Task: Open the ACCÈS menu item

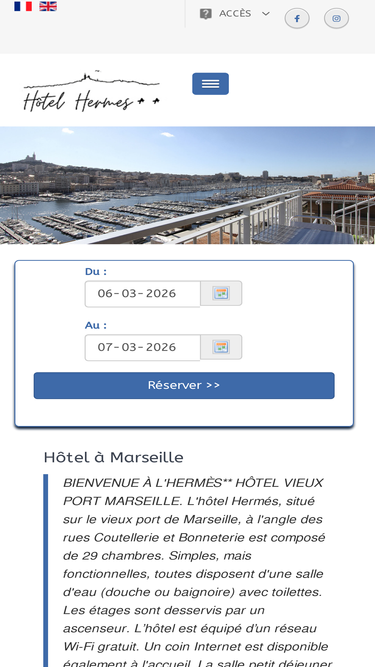Action: pos(235,14)
